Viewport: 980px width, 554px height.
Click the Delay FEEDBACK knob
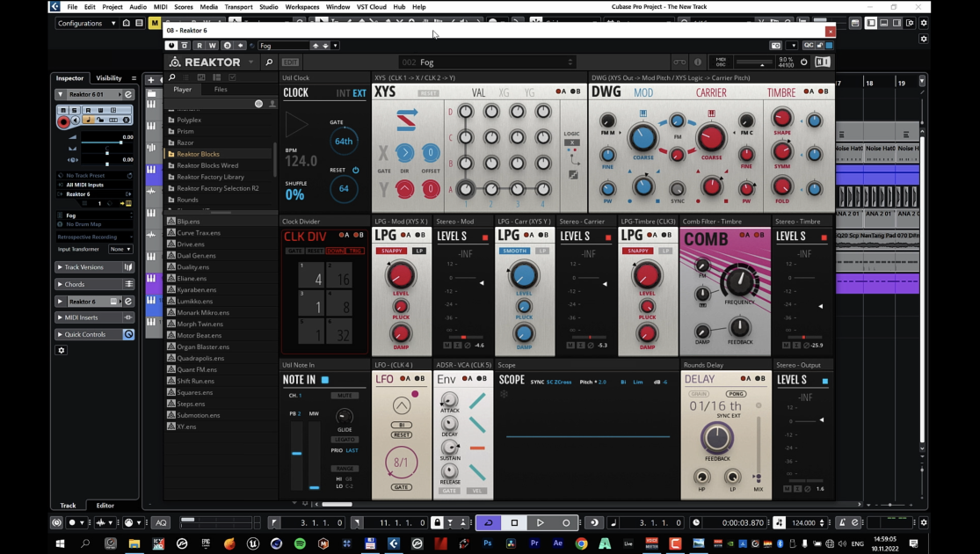[717, 438]
